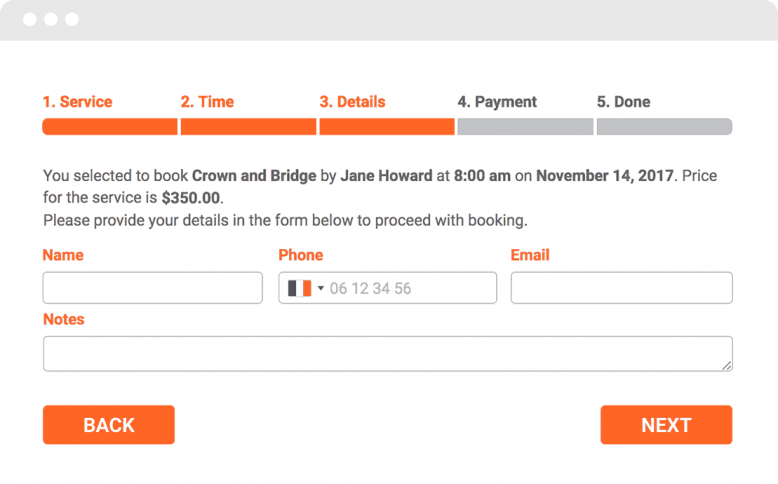
Task: Click the gray Done progress bar segment
Action: point(664,127)
